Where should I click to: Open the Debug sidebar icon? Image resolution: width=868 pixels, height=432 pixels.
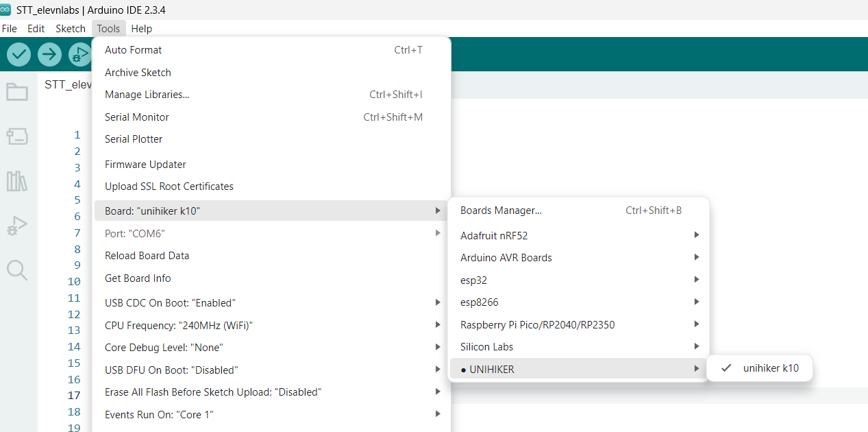[17, 226]
